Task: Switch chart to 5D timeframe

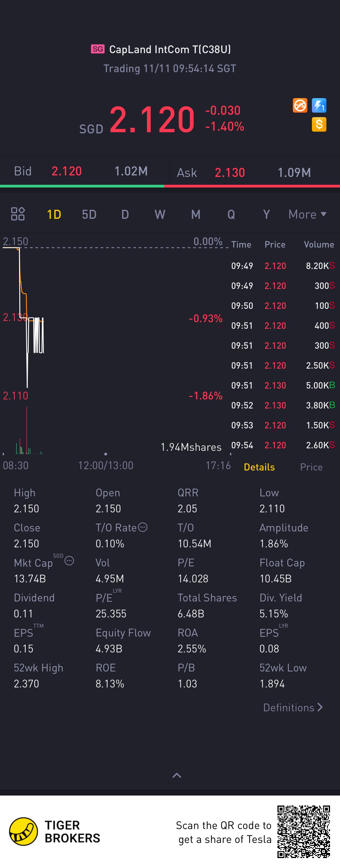Action: pos(89,214)
